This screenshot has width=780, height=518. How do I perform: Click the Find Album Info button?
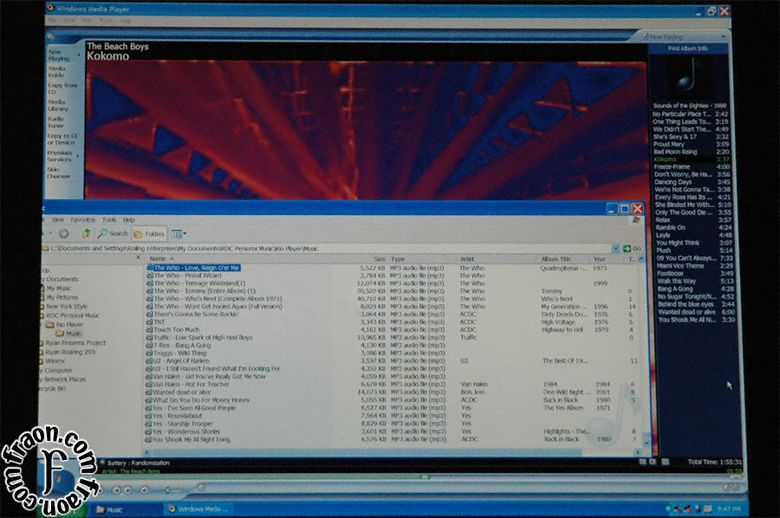coord(687,49)
